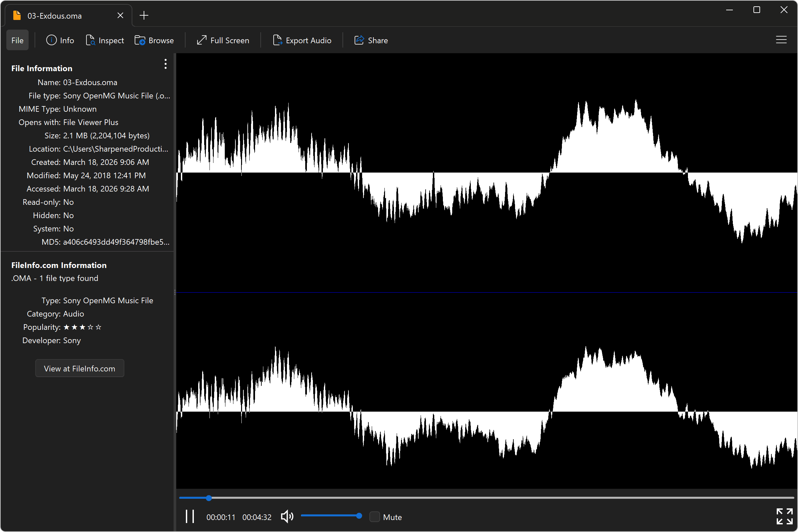Viewport: 798px width, 532px height.
Task: Click the speaker volume icon
Action: [287, 517]
